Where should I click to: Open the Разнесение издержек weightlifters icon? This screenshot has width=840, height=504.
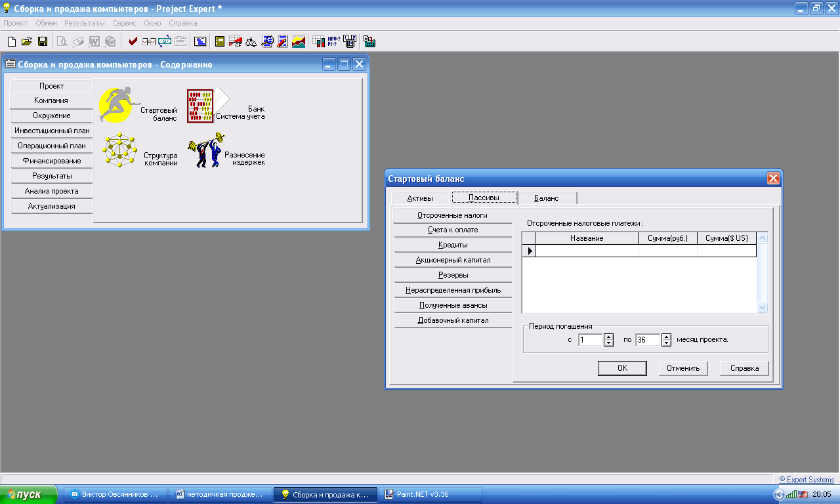click(x=206, y=150)
